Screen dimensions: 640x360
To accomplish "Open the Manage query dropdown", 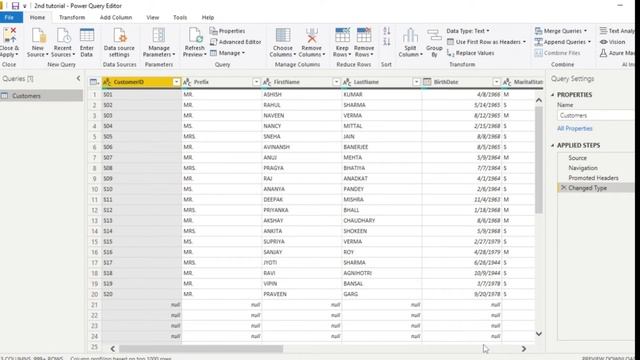I will tap(228, 53).
